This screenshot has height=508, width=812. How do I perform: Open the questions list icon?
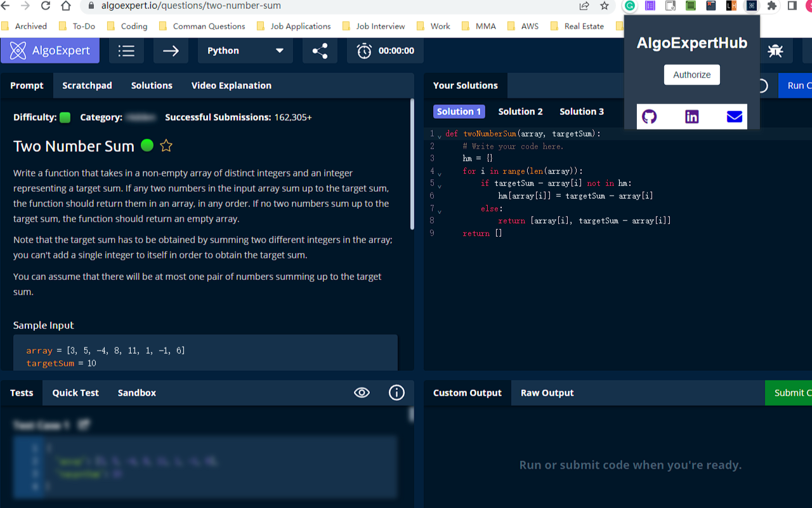tap(126, 51)
